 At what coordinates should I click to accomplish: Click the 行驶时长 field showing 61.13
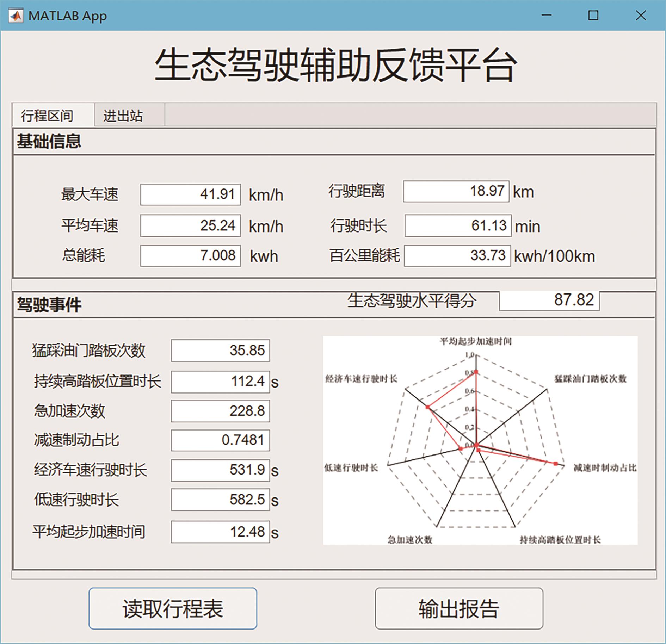(x=458, y=225)
